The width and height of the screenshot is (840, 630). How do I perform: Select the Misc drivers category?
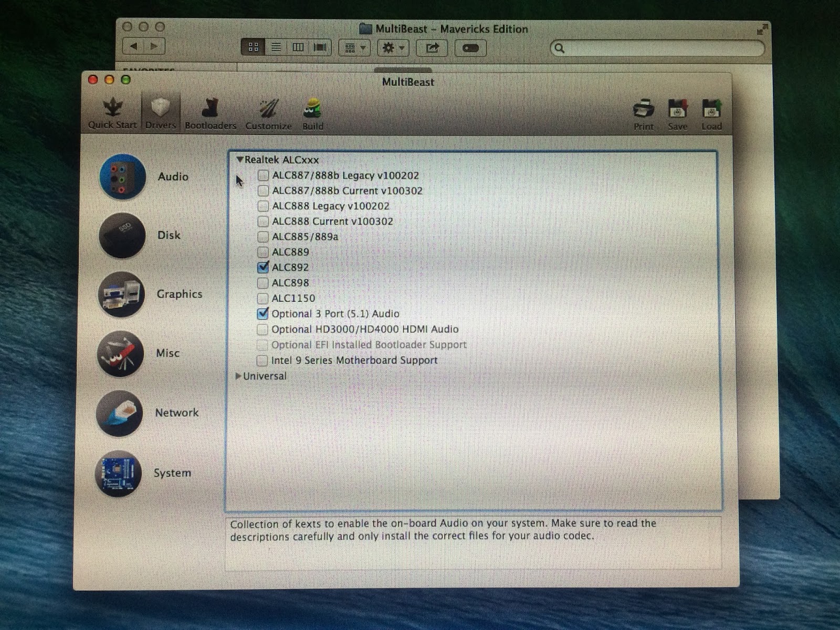[120, 354]
